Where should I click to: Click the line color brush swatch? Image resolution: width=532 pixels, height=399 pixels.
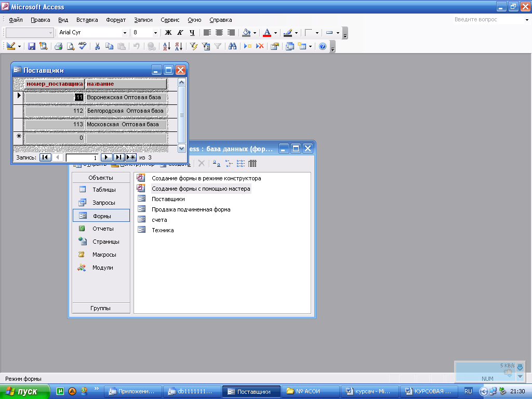(x=288, y=33)
